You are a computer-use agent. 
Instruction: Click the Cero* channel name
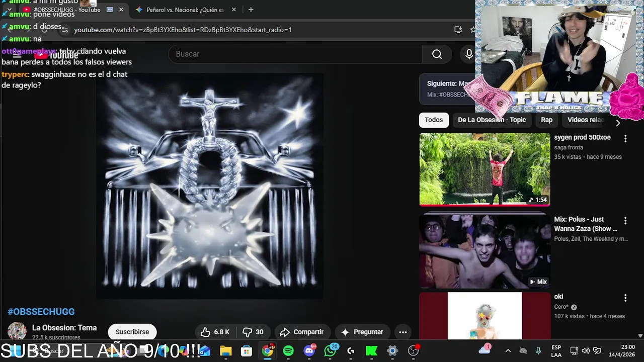point(561,307)
